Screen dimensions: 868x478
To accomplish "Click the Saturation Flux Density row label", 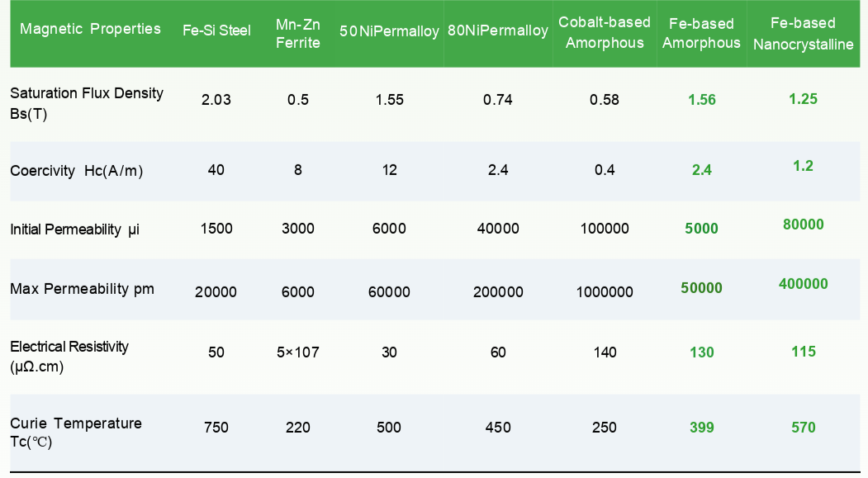I will coord(87,103).
